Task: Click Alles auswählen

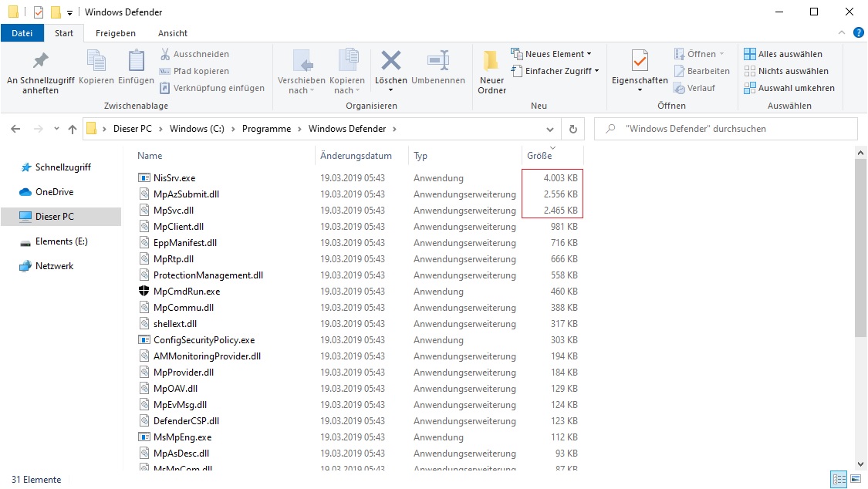Action: 783,54
